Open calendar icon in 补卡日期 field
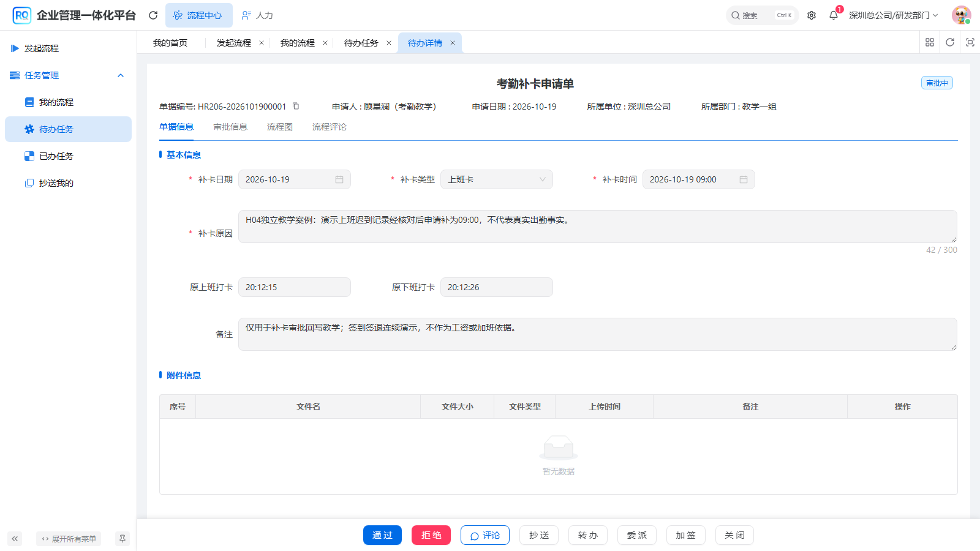The height and width of the screenshot is (551, 980). (x=339, y=179)
